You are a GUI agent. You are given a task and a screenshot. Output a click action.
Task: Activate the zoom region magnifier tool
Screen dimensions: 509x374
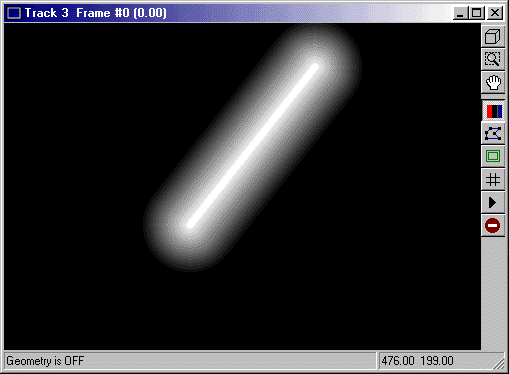pos(493,59)
